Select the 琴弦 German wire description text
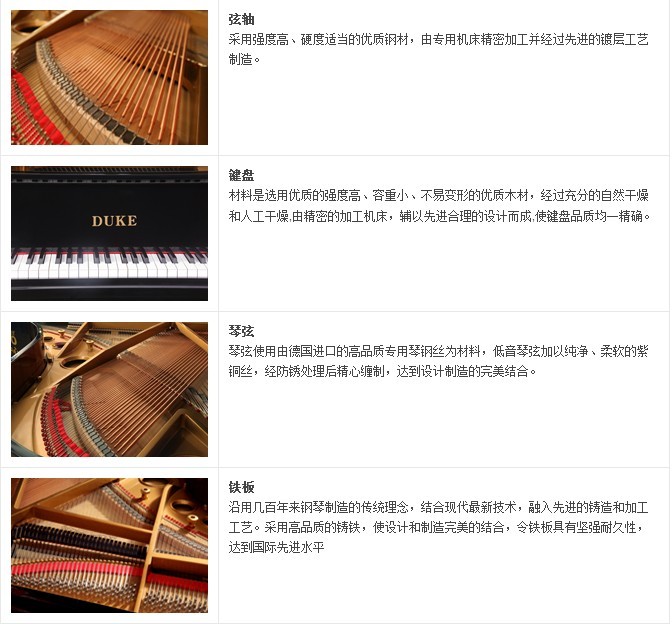 (438, 362)
